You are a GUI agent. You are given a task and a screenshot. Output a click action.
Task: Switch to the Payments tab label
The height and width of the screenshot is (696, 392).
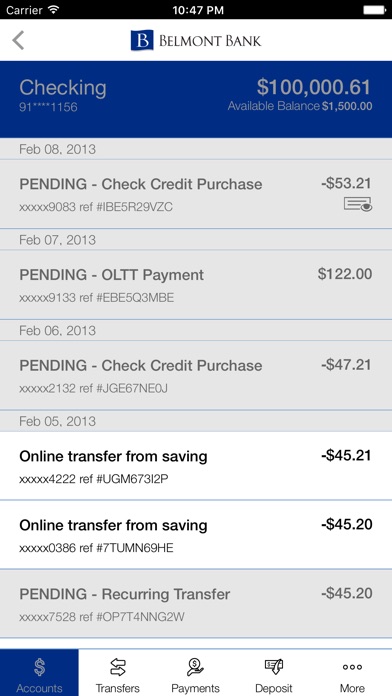(195, 688)
